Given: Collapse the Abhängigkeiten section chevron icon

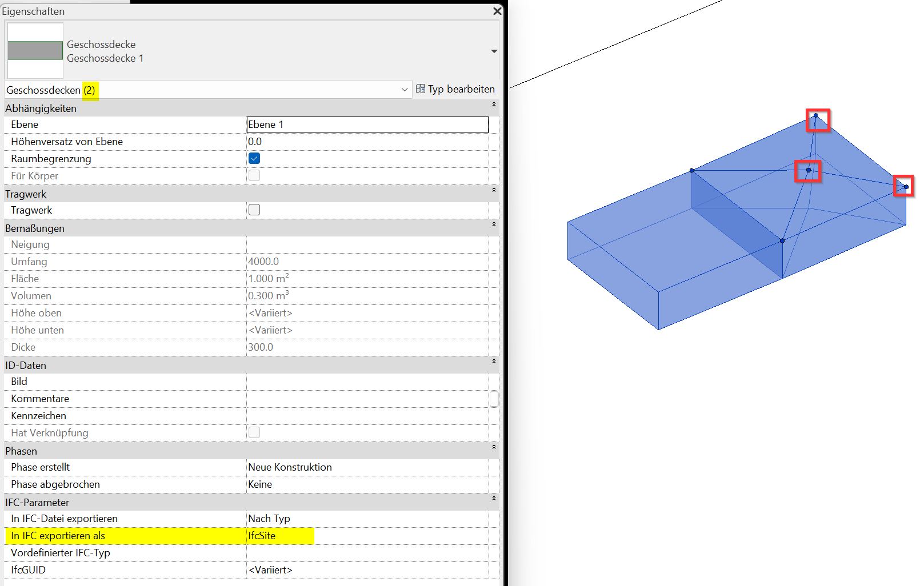Looking at the screenshot, I should [x=494, y=105].
